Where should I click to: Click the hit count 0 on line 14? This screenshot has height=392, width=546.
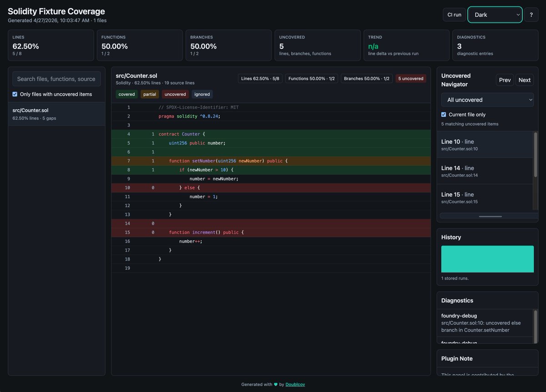(x=153, y=223)
